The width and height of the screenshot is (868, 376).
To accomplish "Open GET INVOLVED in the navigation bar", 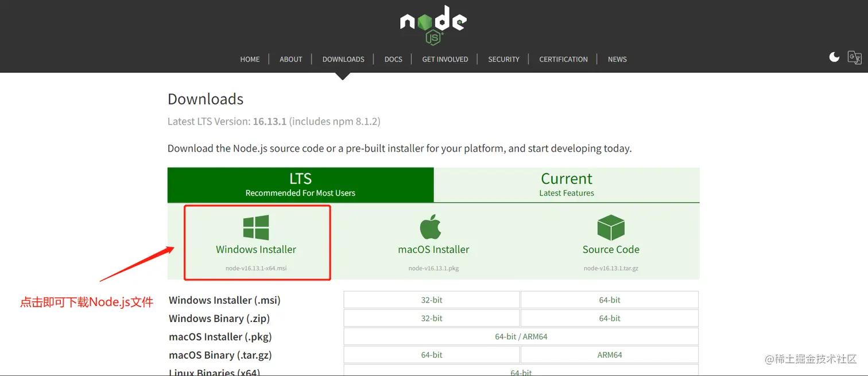I will pos(445,59).
